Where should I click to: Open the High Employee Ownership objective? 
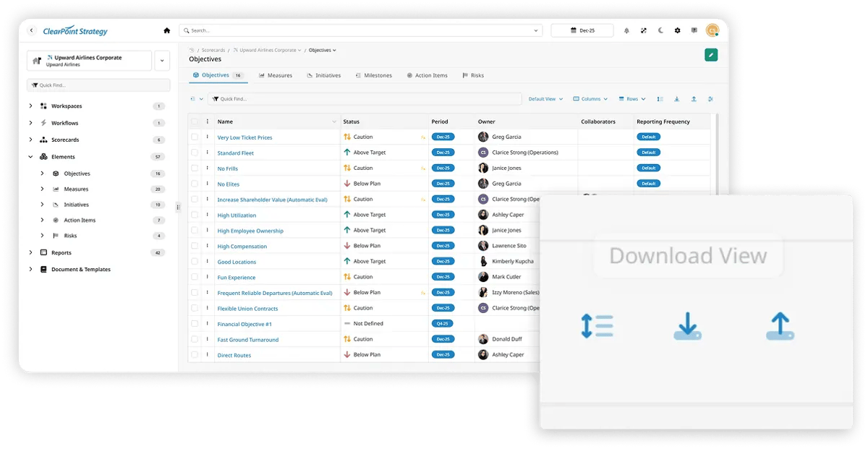tap(250, 231)
